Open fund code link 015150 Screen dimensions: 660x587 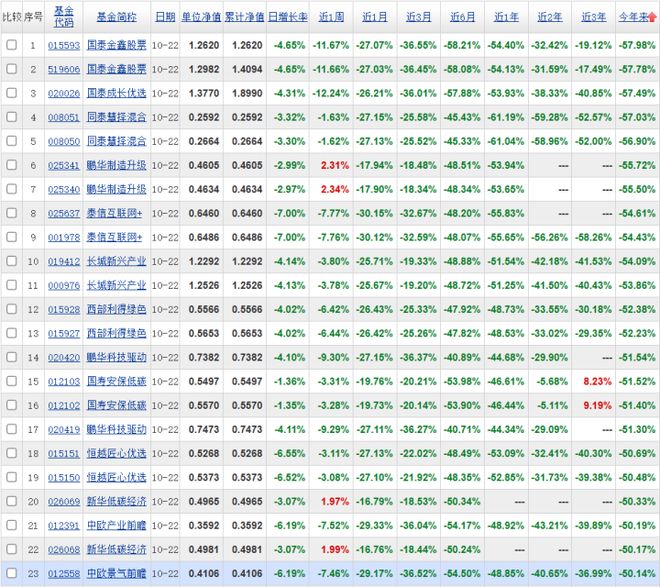pos(64,478)
